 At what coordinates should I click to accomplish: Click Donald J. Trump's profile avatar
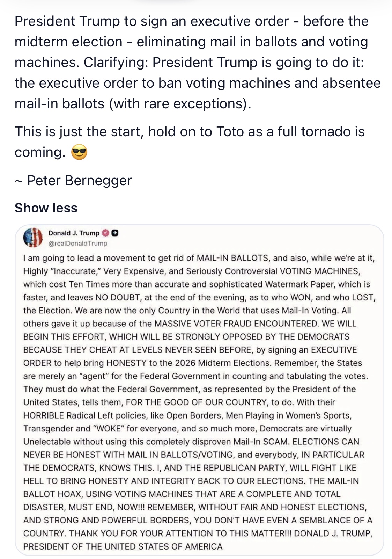(x=33, y=237)
